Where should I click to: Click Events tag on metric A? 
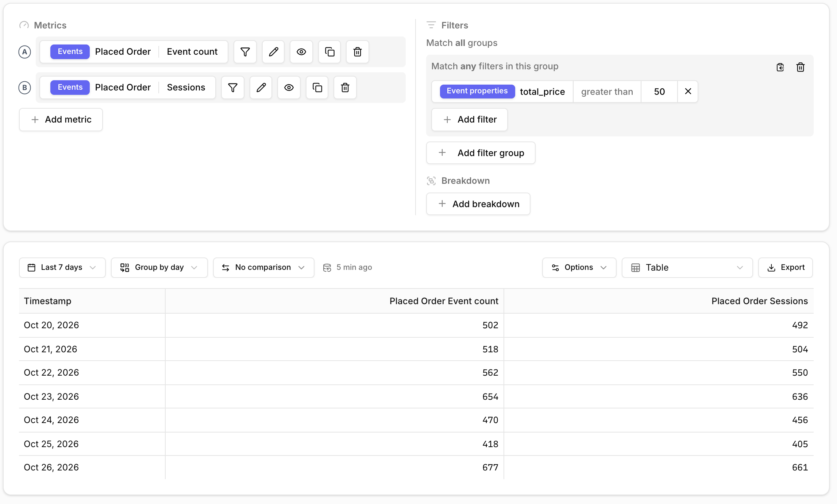click(70, 52)
